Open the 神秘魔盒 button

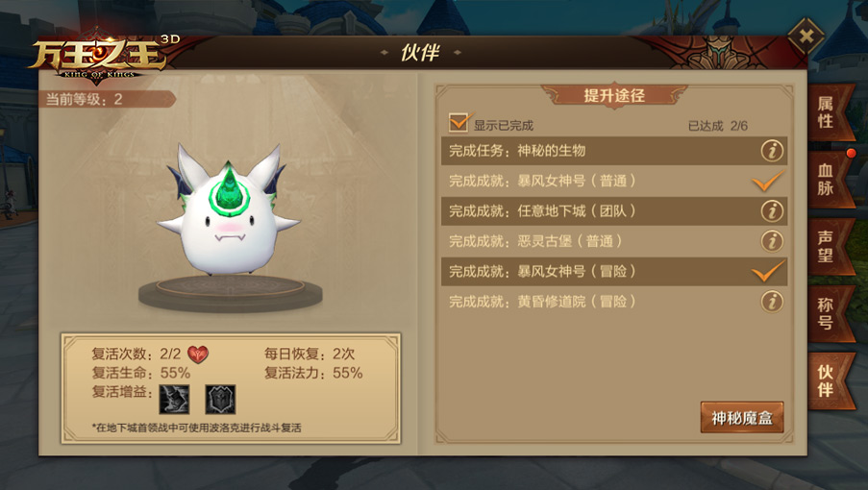click(742, 418)
